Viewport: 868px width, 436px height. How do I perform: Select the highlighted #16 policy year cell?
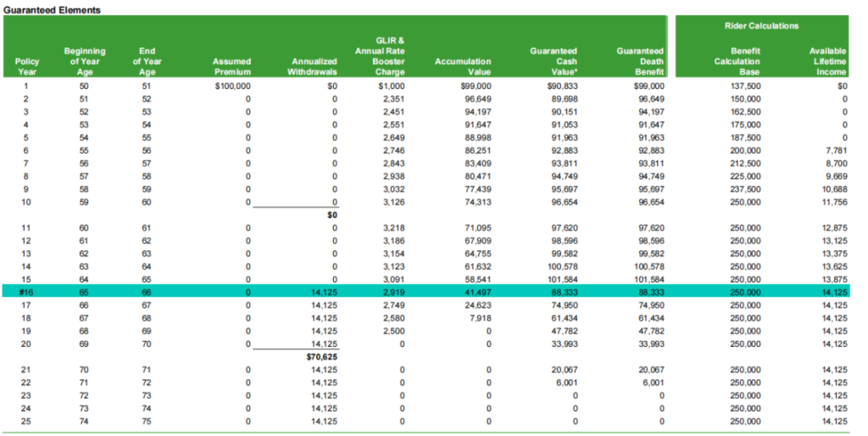(25, 292)
